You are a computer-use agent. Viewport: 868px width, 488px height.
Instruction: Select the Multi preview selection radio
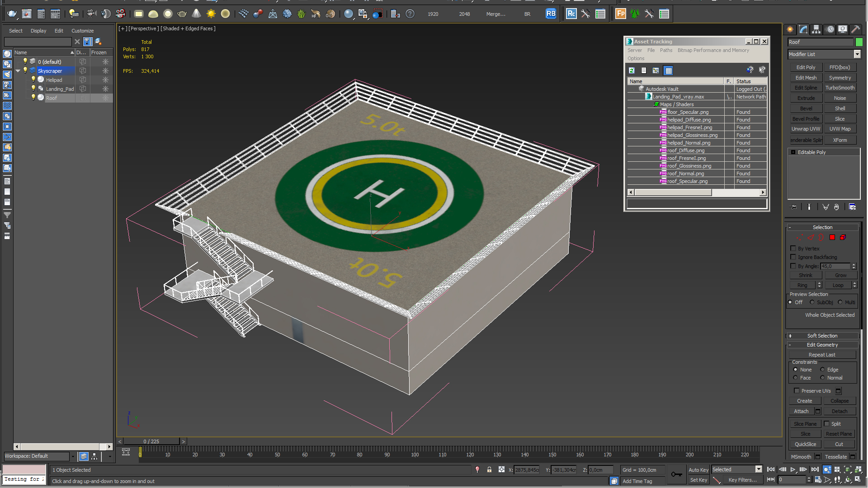[x=840, y=302]
